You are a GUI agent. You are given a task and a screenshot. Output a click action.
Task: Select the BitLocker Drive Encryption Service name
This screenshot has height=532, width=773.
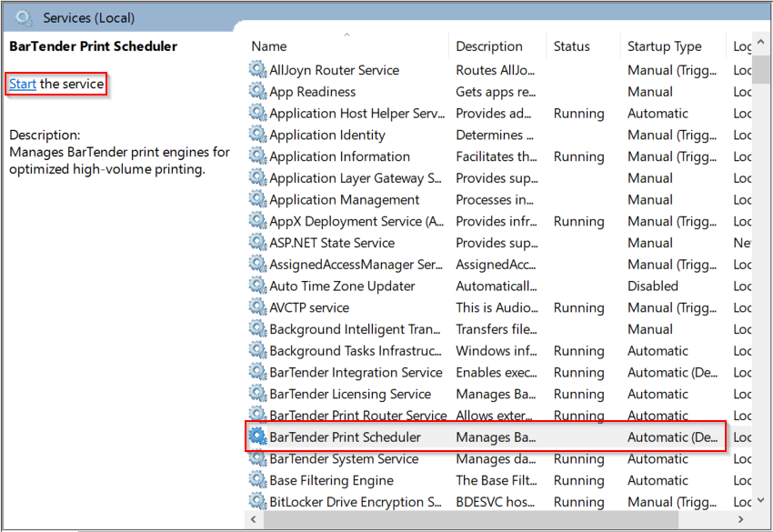(x=356, y=502)
